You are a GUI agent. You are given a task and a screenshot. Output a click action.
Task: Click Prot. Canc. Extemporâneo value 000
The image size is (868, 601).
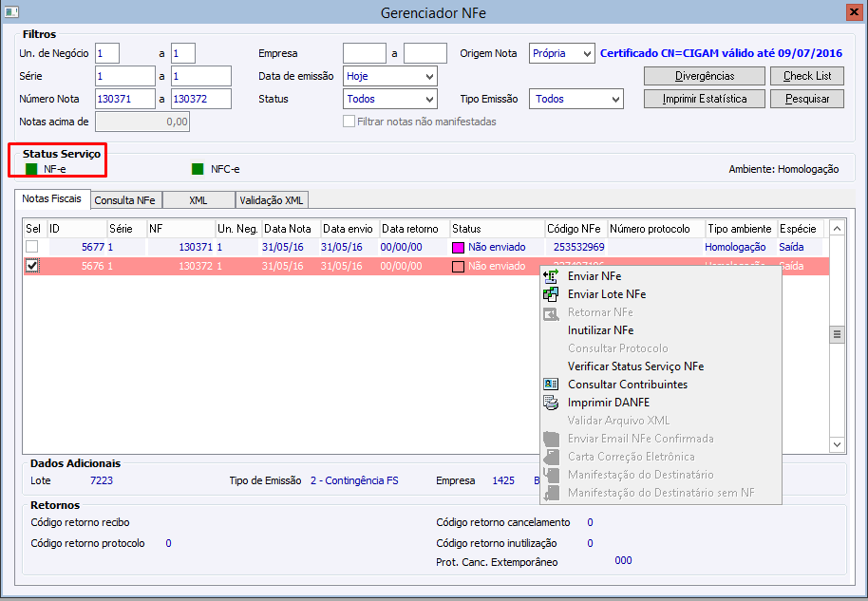[623, 560]
